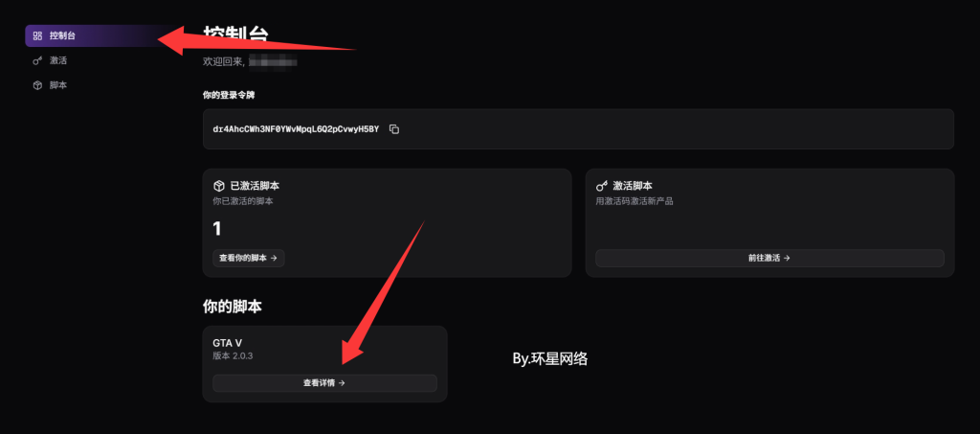
Task: Click arrow icon inside 前往激活 button
Action: click(787, 259)
